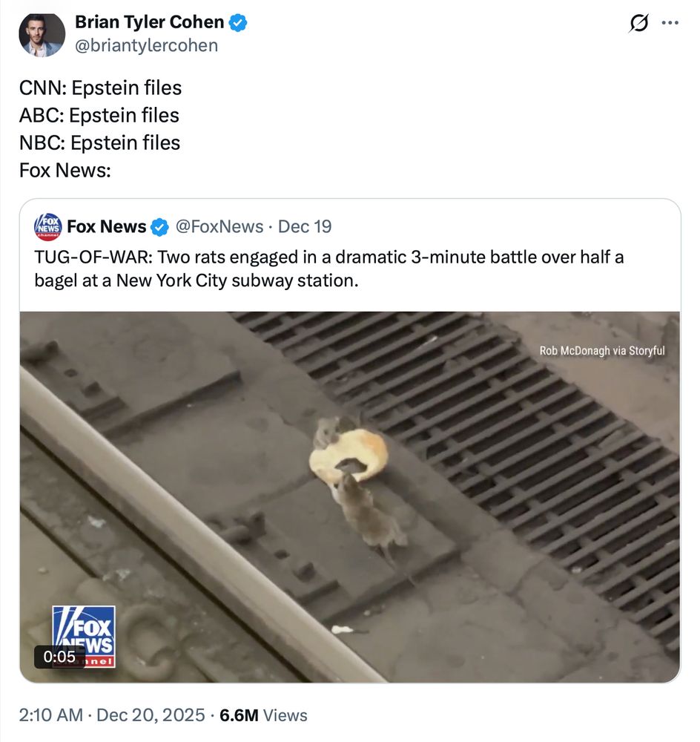This screenshot has width=700, height=742.
Task: Click the 0:05 video duration badge
Action: click(60, 657)
